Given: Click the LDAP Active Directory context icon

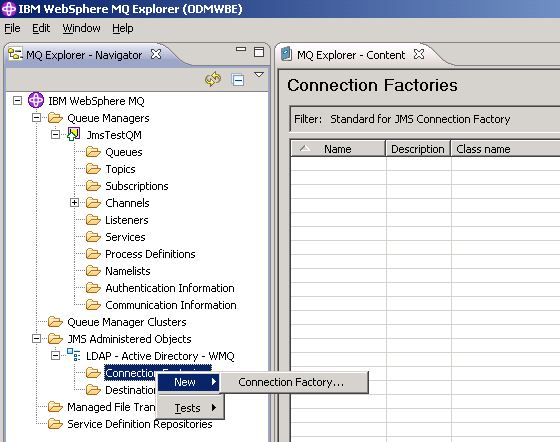Looking at the screenshot, I should 74,355.
